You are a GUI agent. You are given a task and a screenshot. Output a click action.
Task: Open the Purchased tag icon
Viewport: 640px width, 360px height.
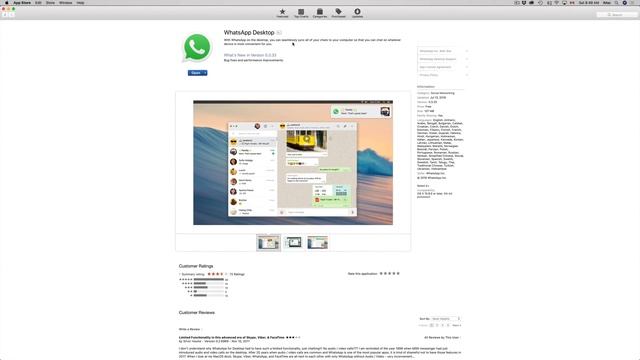[338, 12]
